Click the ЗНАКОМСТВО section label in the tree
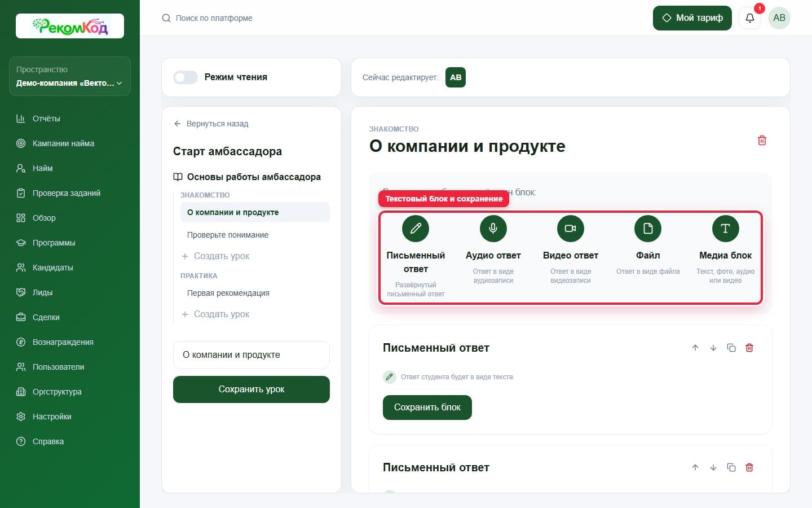The image size is (812, 508). point(205,195)
